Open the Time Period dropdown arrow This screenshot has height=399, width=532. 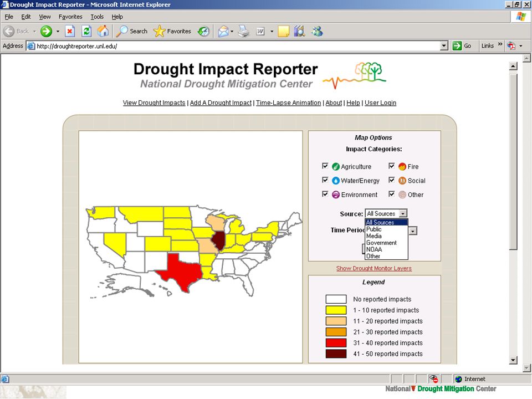tap(412, 231)
